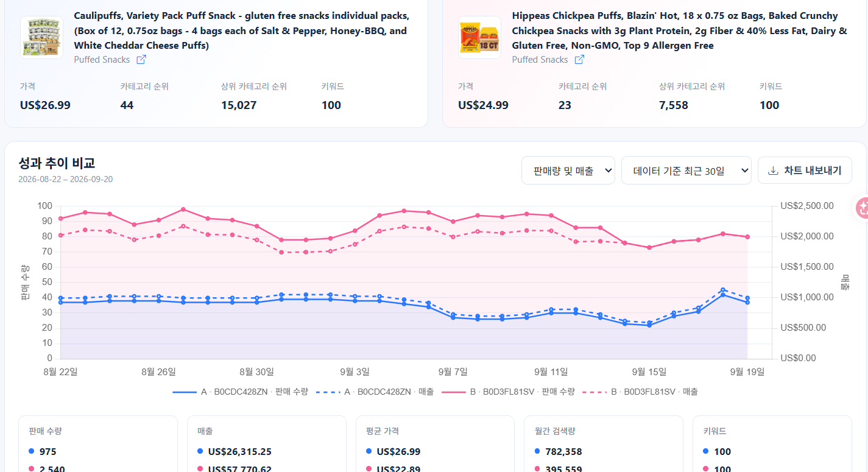Screen dimensions: 868x472
Task: Open the 데이터 기준 최근 30일 dropdown
Action: [x=686, y=171]
